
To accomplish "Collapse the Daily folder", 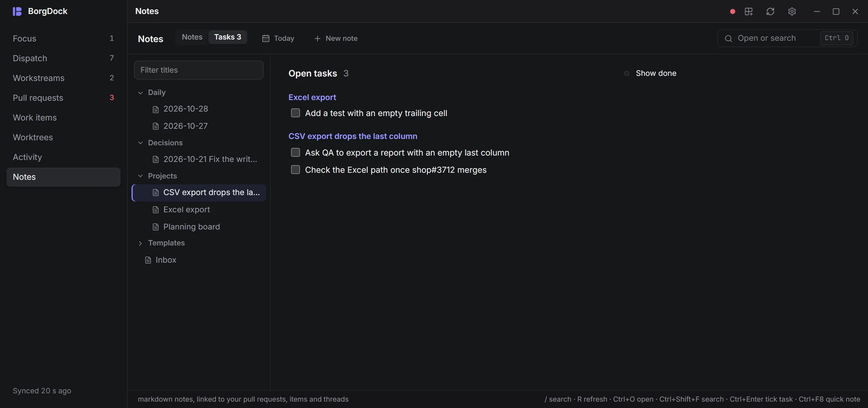I will tap(140, 92).
